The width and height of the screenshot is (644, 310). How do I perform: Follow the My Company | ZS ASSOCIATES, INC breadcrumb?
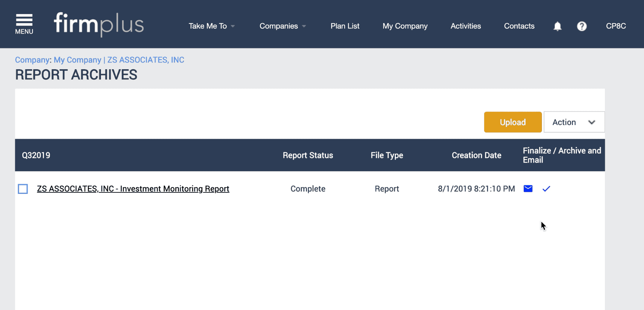pyautogui.click(x=119, y=60)
